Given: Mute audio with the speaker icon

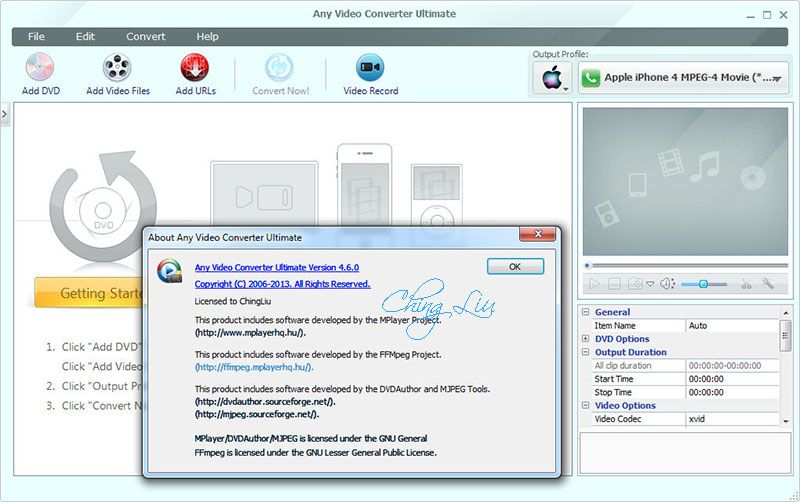Looking at the screenshot, I should click(667, 284).
